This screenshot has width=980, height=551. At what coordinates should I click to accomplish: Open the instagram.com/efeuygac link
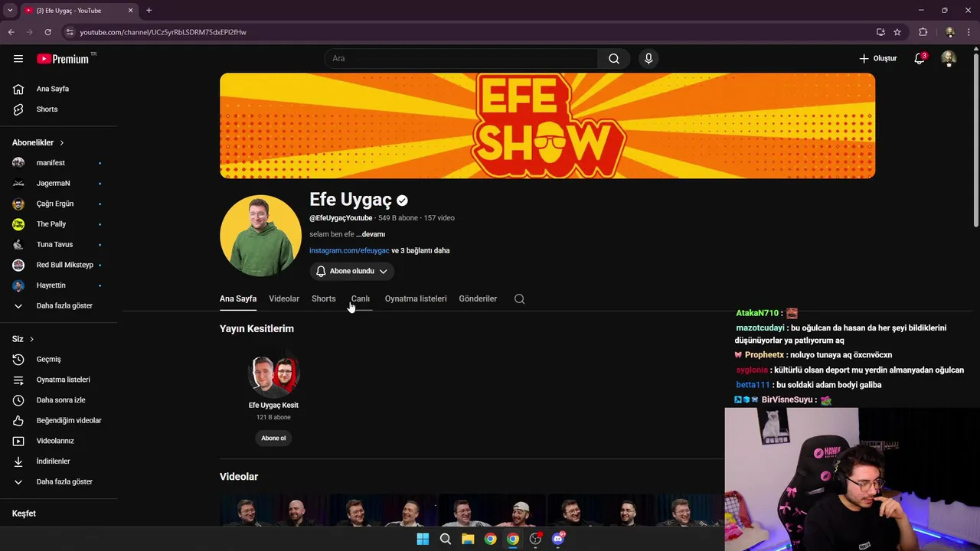[x=349, y=250]
